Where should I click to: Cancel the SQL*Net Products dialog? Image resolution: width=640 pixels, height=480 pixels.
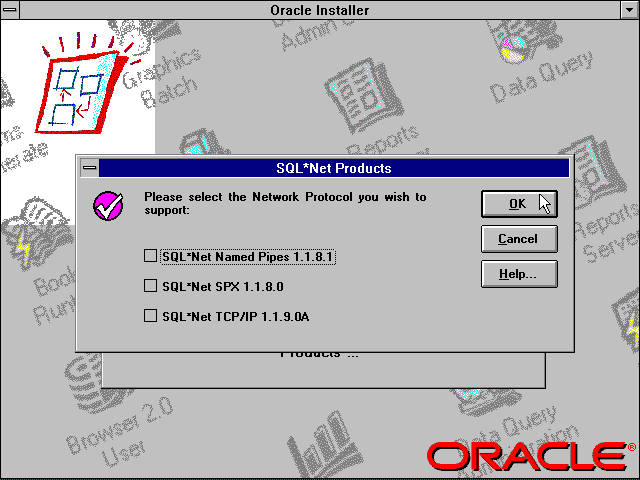pos(517,239)
